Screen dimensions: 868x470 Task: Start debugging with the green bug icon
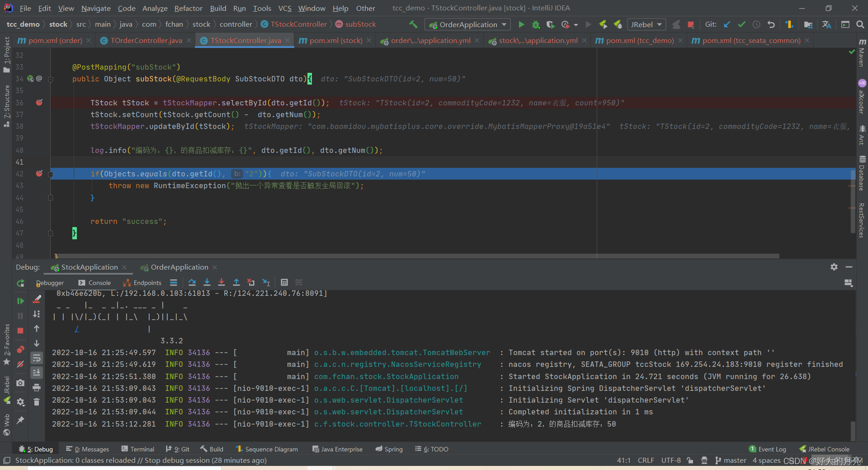click(536, 24)
